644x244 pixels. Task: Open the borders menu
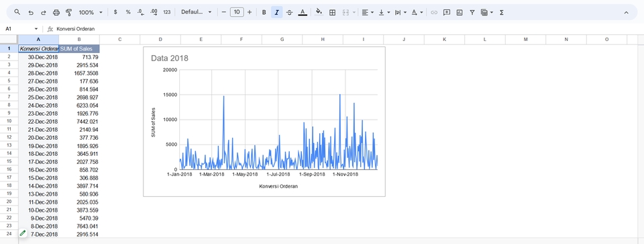pos(333,12)
